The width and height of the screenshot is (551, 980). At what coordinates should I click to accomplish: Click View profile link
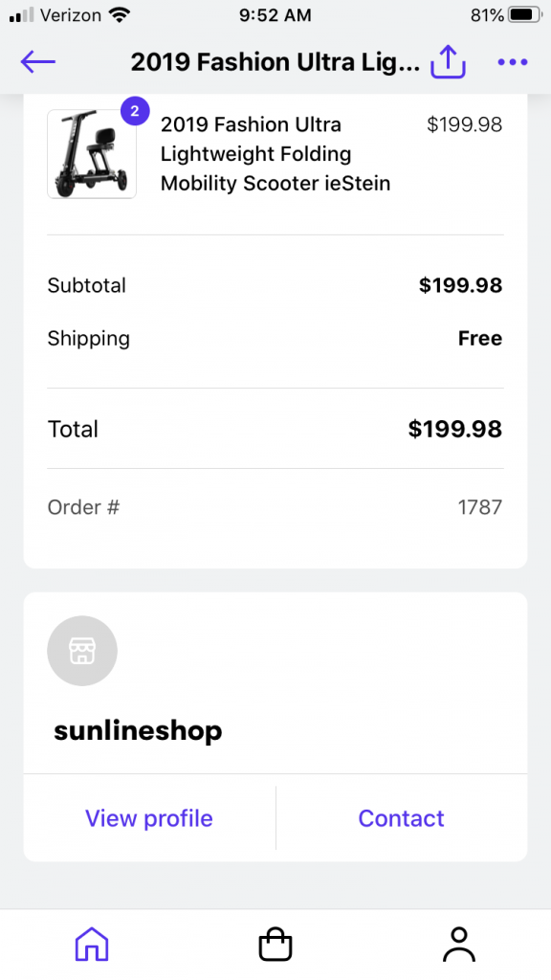pos(149,818)
